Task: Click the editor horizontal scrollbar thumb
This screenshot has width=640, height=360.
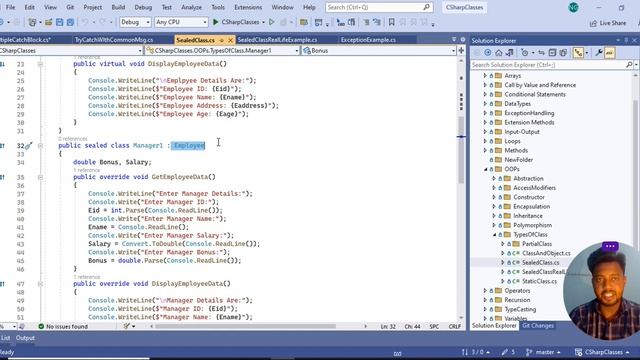Action: coord(246,326)
